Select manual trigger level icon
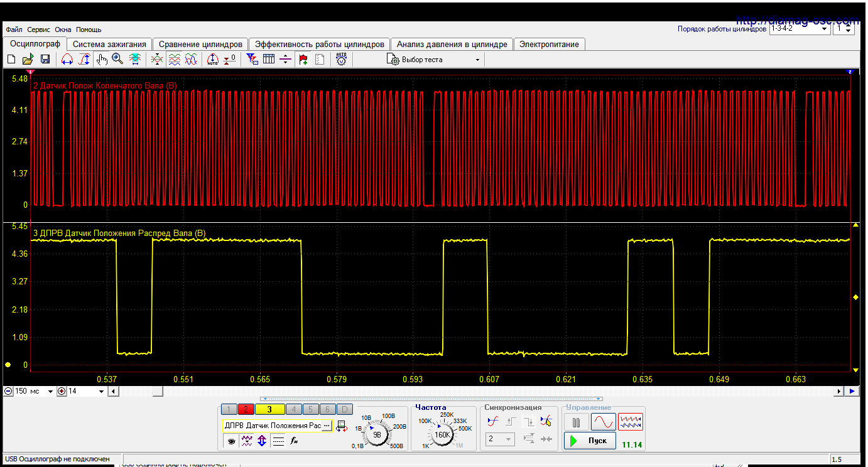Image resolution: width=868 pixels, height=467 pixels. click(x=547, y=421)
